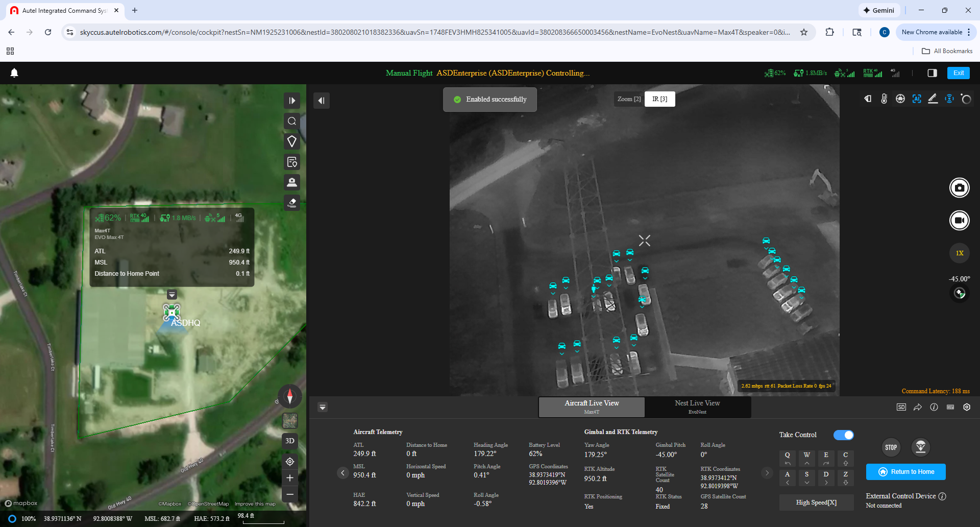The width and height of the screenshot is (980, 527).
Task: Start video recording with the record button
Action: [x=959, y=221]
